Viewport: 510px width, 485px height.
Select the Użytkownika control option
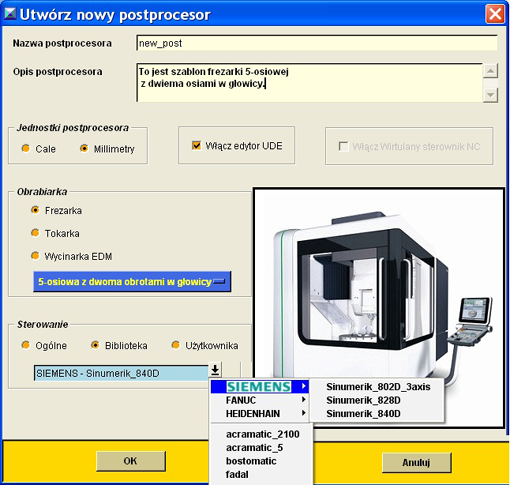176,345
